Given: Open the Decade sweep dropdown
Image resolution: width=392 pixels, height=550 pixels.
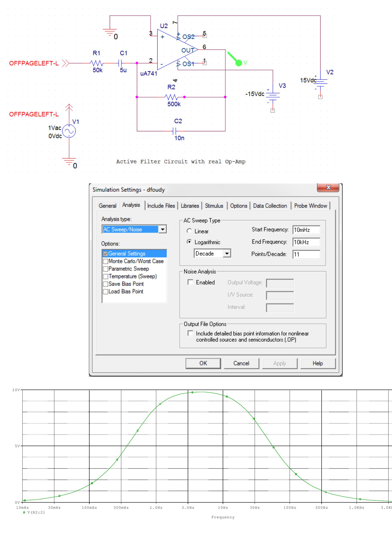Looking at the screenshot, I should [x=227, y=253].
